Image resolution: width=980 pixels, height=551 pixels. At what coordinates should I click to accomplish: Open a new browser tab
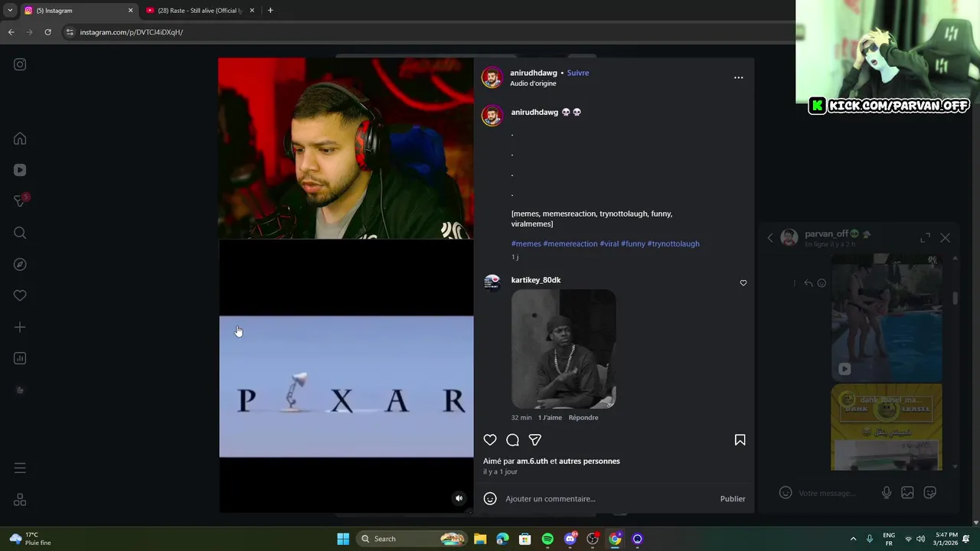pyautogui.click(x=270, y=11)
